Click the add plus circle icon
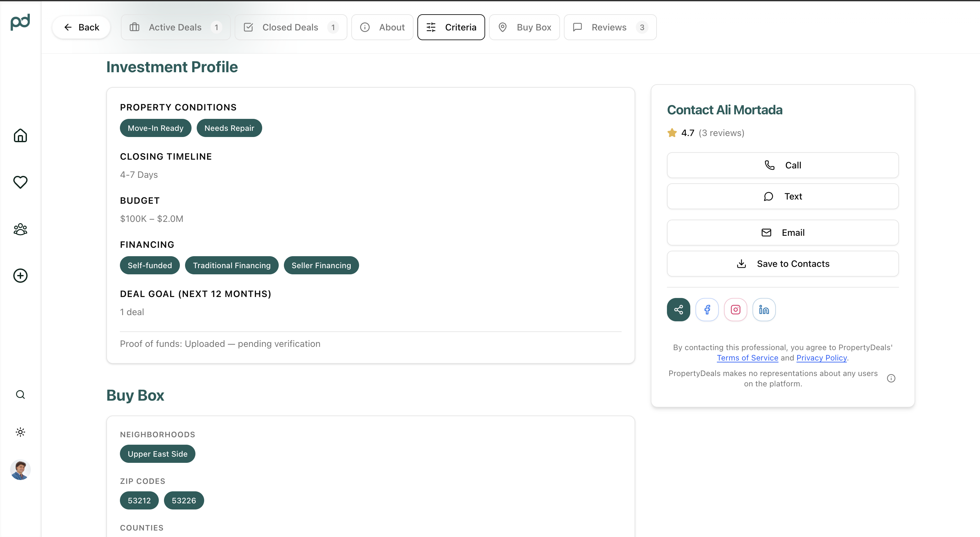The height and width of the screenshot is (537, 980). pyautogui.click(x=20, y=276)
